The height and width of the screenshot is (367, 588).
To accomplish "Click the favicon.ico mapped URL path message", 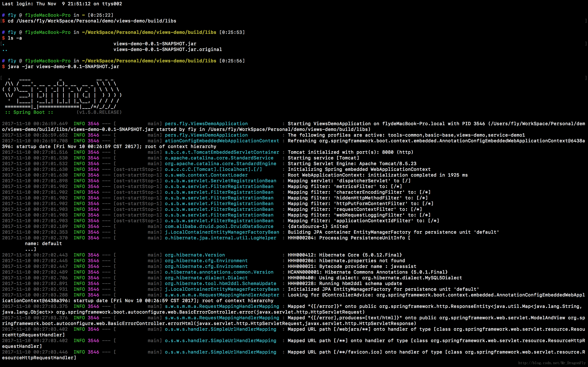I will click(294, 355).
